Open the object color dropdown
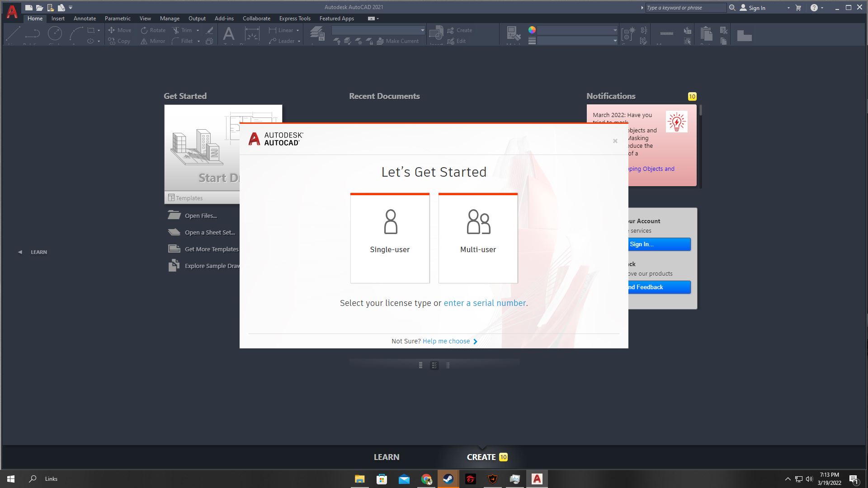Image resolution: width=868 pixels, height=488 pixels. point(614,30)
